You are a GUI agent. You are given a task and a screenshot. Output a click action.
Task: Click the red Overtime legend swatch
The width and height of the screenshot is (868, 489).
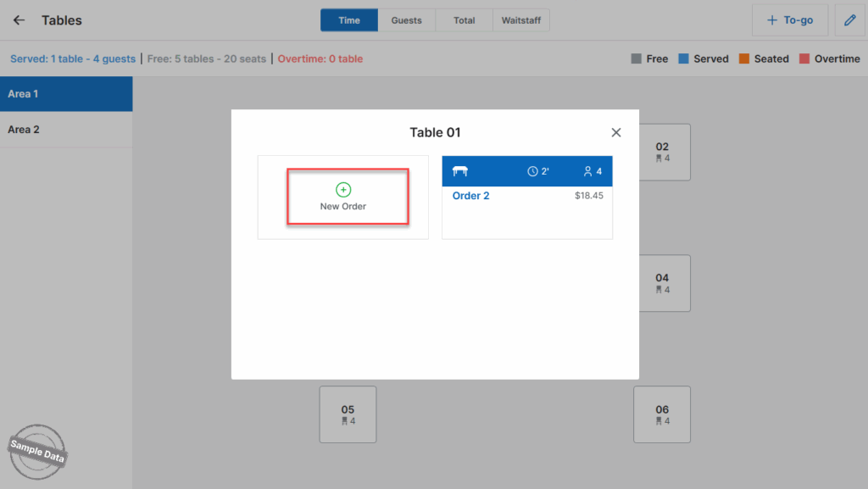[804, 59]
